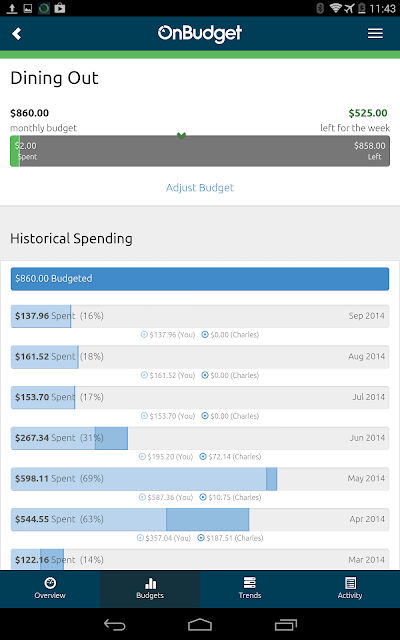Switch to the Budgets tab

(150, 588)
